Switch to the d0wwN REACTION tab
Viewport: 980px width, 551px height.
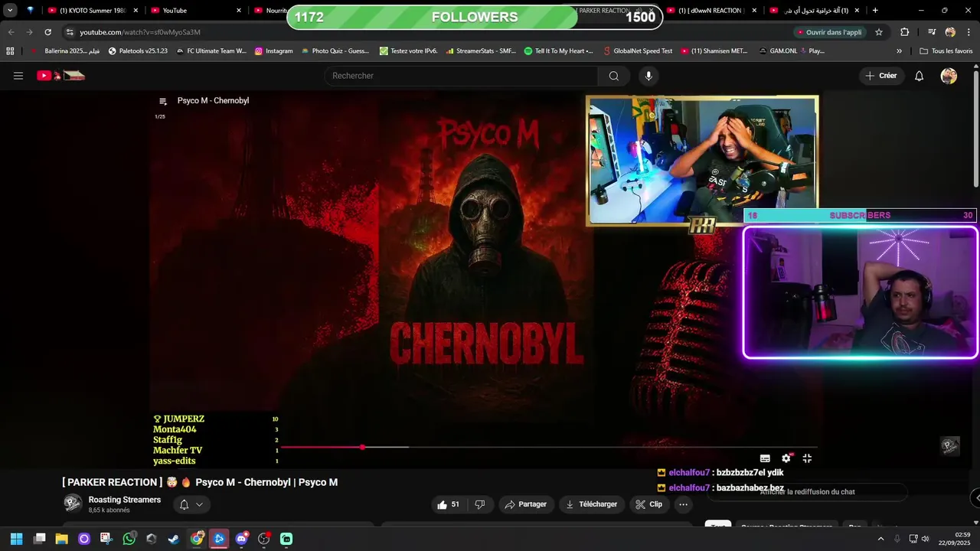(712, 11)
